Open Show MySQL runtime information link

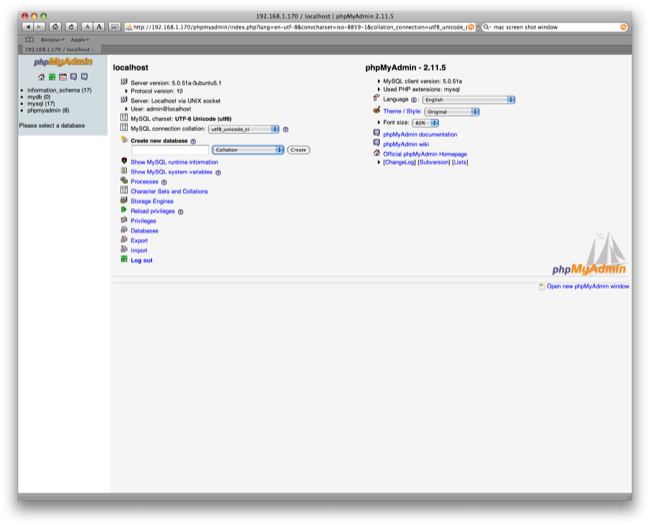174,162
